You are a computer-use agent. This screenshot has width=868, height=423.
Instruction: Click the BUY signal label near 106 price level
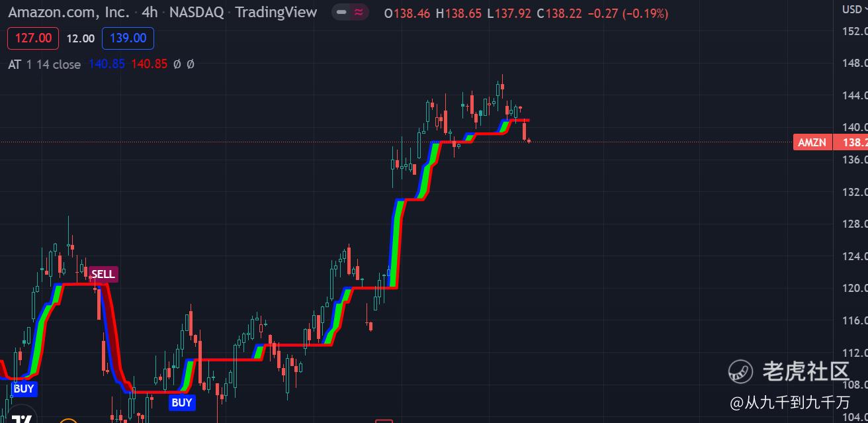[182, 402]
